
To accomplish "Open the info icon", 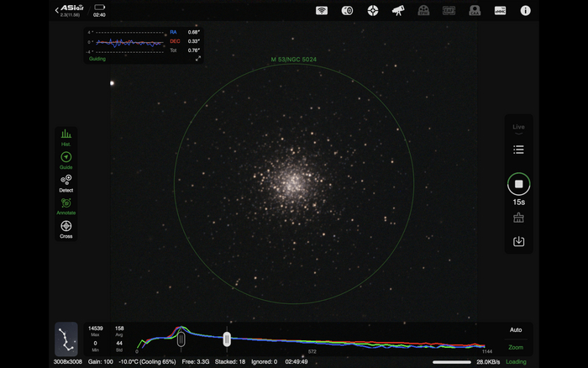I will point(525,11).
